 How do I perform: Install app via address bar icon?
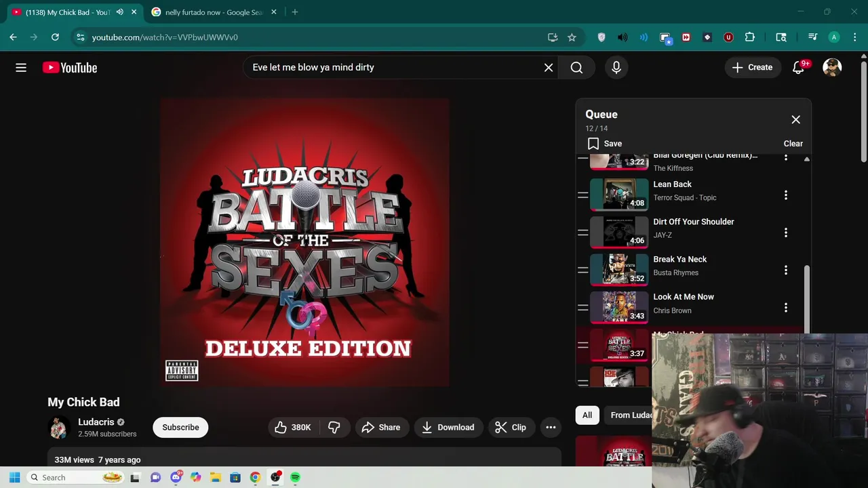(x=553, y=37)
